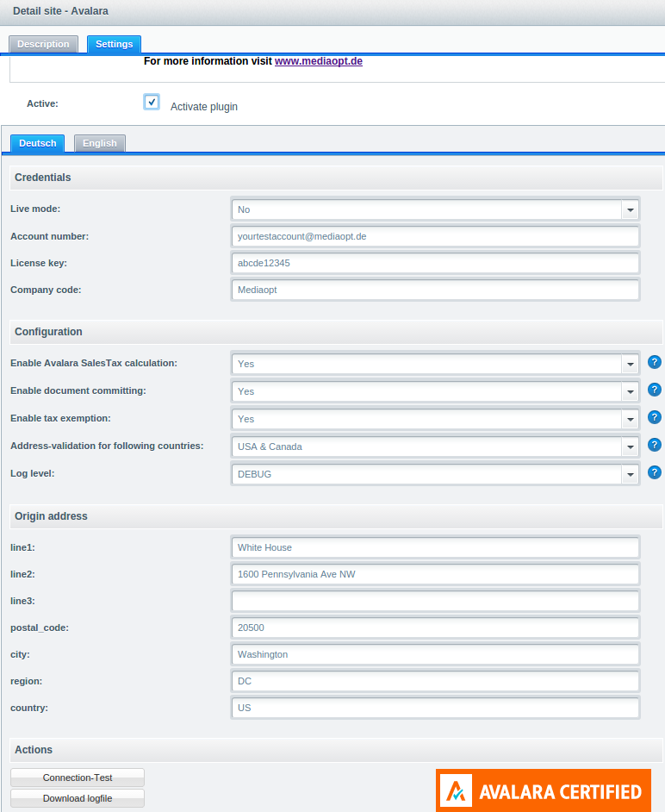
Task: Click 'Enable tax exemption:' label
Action: pos(60,418)
